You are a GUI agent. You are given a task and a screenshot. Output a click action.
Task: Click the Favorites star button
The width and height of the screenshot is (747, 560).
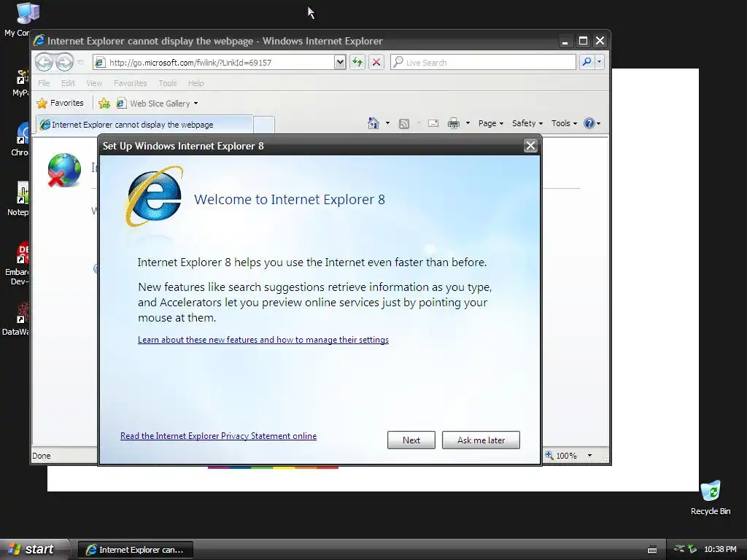tap(60, 103)
